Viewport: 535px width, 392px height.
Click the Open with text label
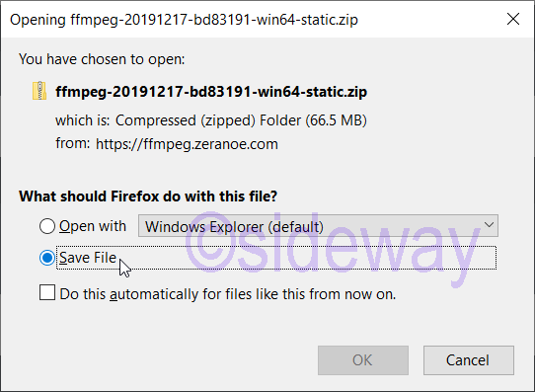(x=93, y=226)
